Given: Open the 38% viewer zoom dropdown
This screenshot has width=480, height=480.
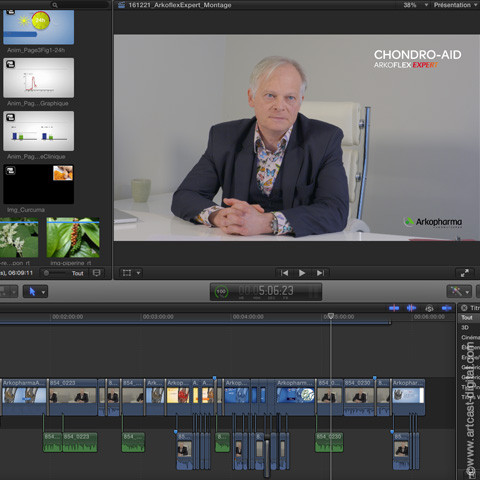Looking at the screenshot, I should coord(415,5).
